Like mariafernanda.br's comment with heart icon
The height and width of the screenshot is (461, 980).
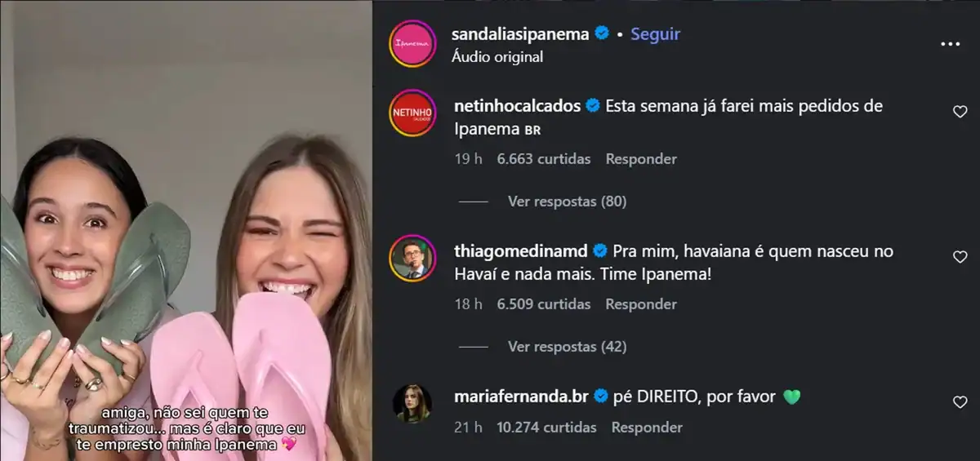point(960,402)
